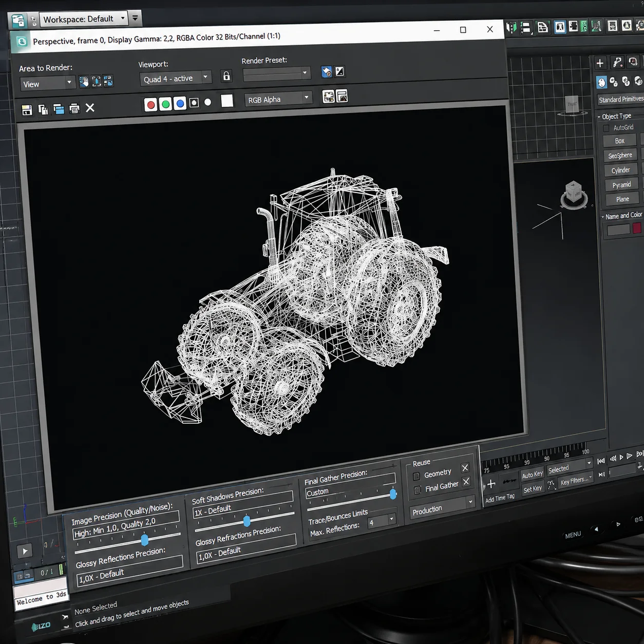This screenshot has width=644, height=644.
Task: Toggle the Blue channel button
Action: coord(180,104)
